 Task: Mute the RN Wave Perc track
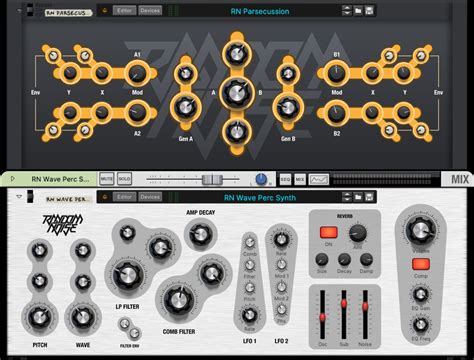tap(107, 179)
